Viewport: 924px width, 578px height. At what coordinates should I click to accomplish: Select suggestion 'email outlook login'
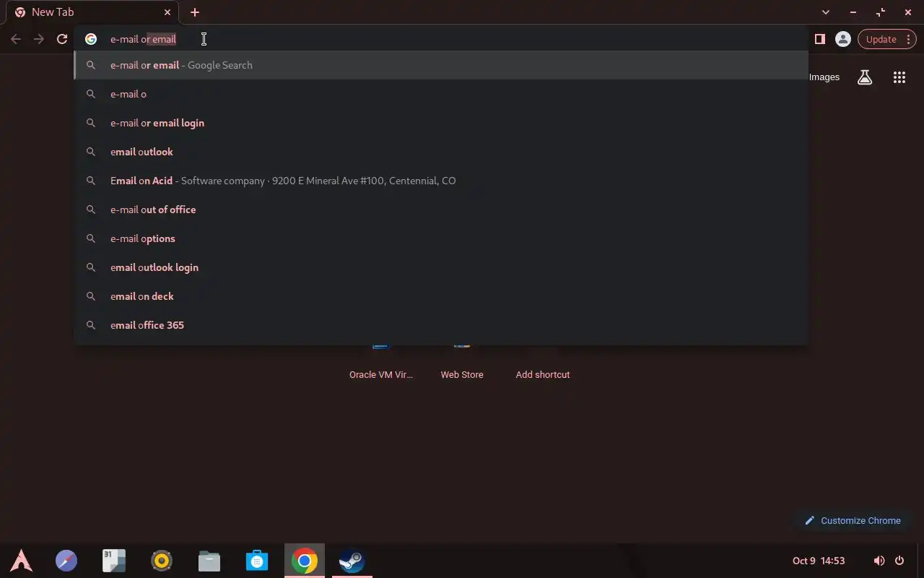[441, 267]
